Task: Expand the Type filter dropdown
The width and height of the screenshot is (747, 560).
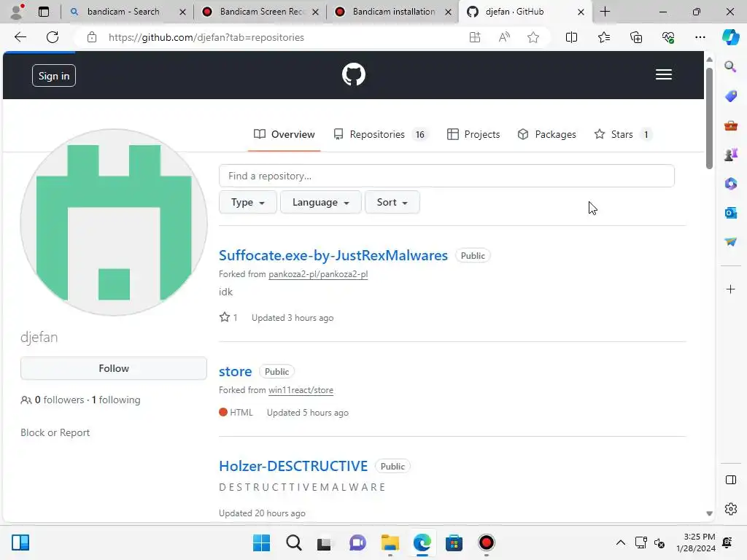Action: (248, 203)
